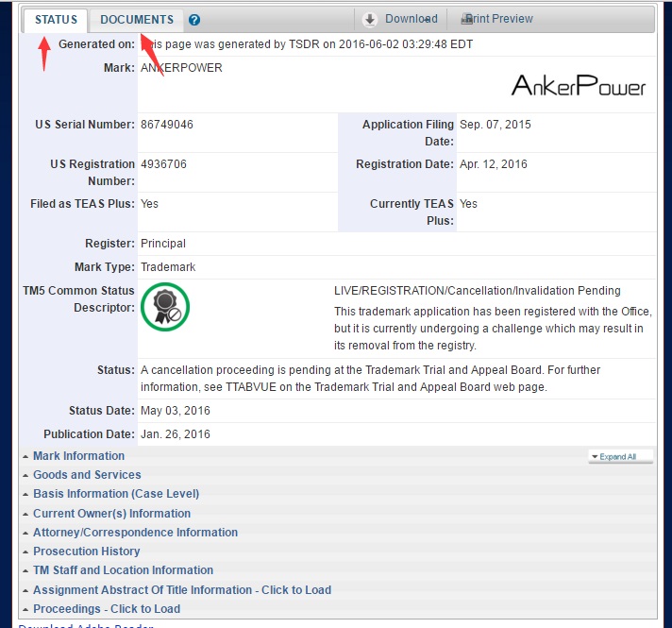Click the US serial number 86749046
The image size is (672, 628).
tap(167, 125)
